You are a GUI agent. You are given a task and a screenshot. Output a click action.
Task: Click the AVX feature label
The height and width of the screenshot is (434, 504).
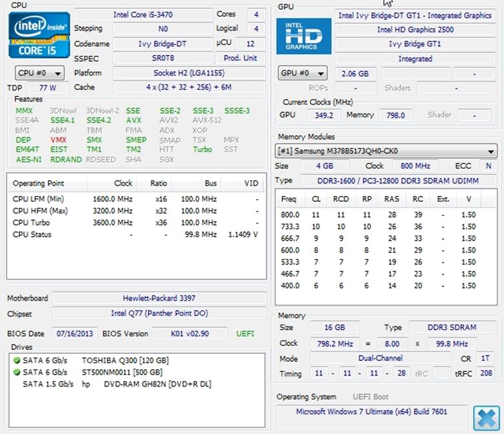[x=134, y=120]
